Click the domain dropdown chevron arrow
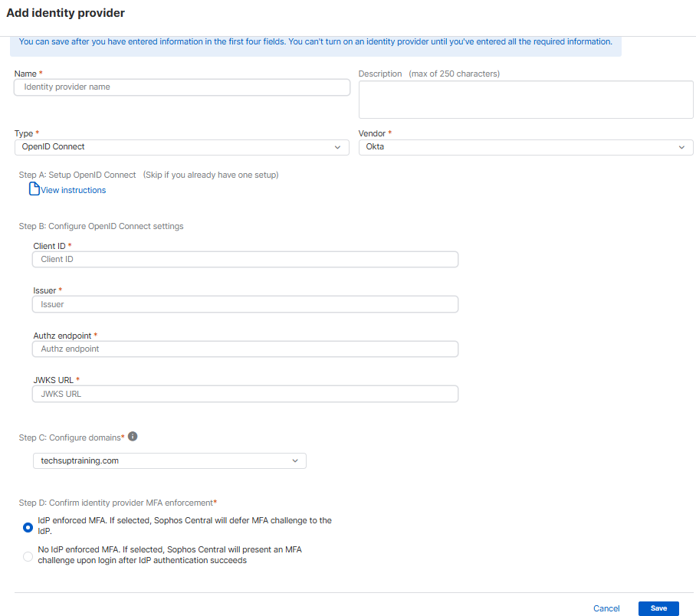Image resolution: width=696 pixels, height=616 pixels. (x=295, y=460)
